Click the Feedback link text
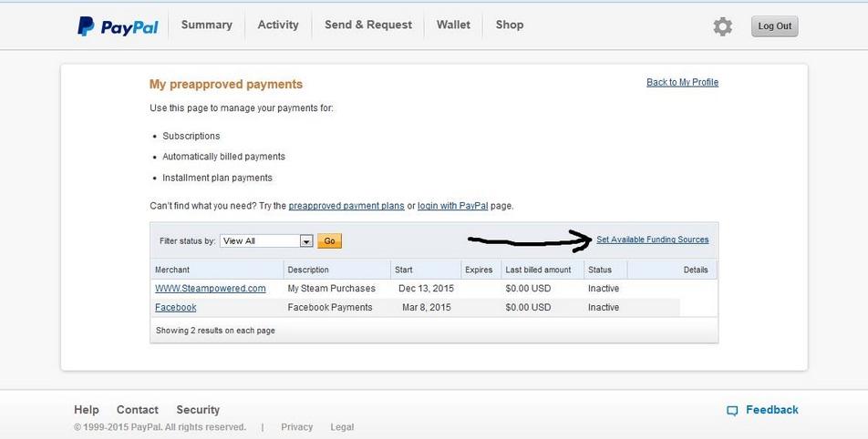The height and width of the screenshot is (439, 868). pos(771,410)
